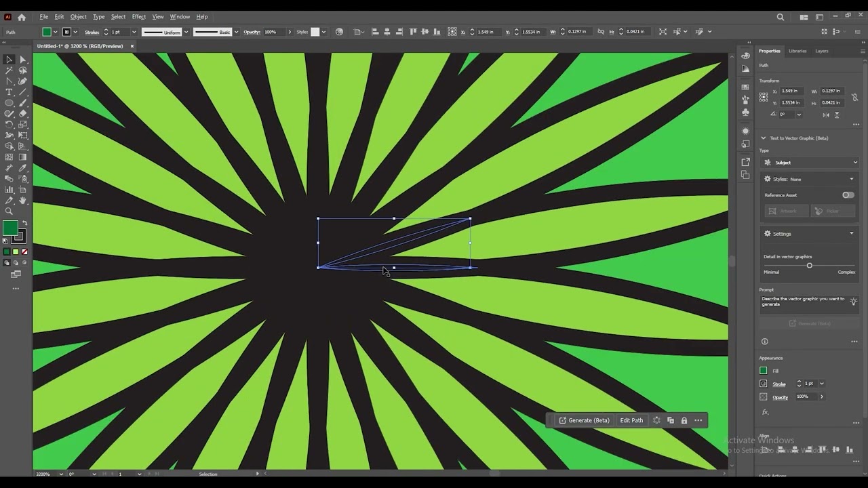Open the Search icon in title bar

point(781,17)
